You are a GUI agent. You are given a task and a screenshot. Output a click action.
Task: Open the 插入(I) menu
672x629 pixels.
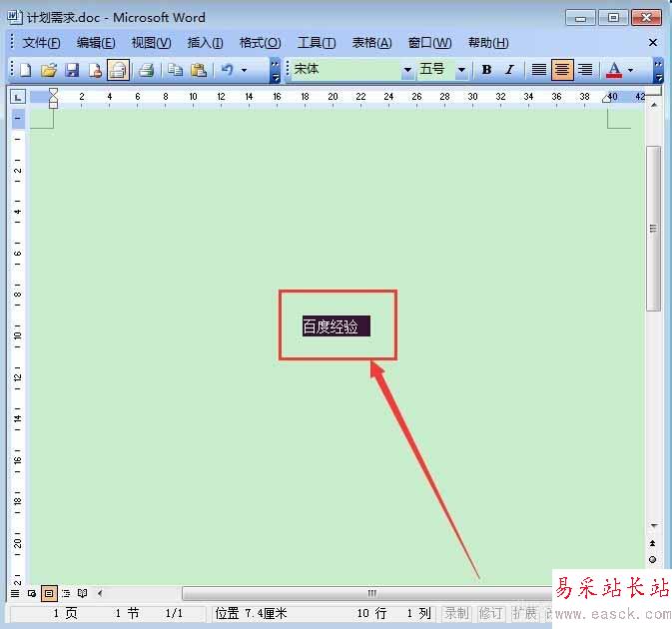pos(205,42)
